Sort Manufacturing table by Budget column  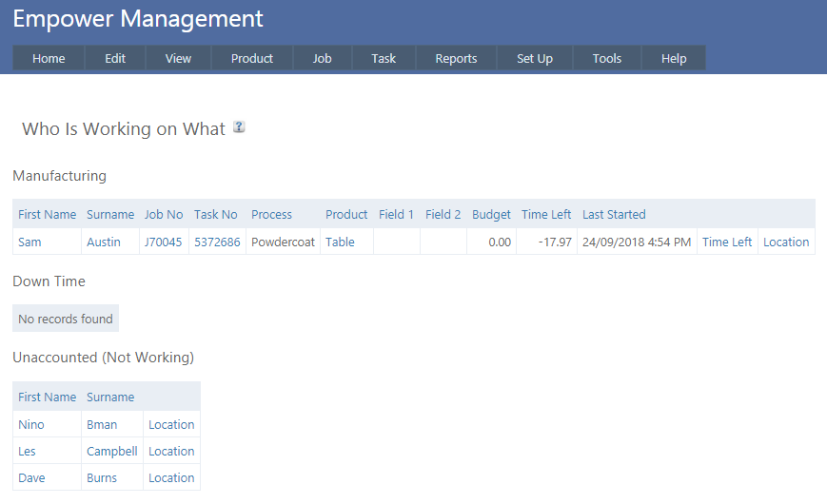click(491, 215)
